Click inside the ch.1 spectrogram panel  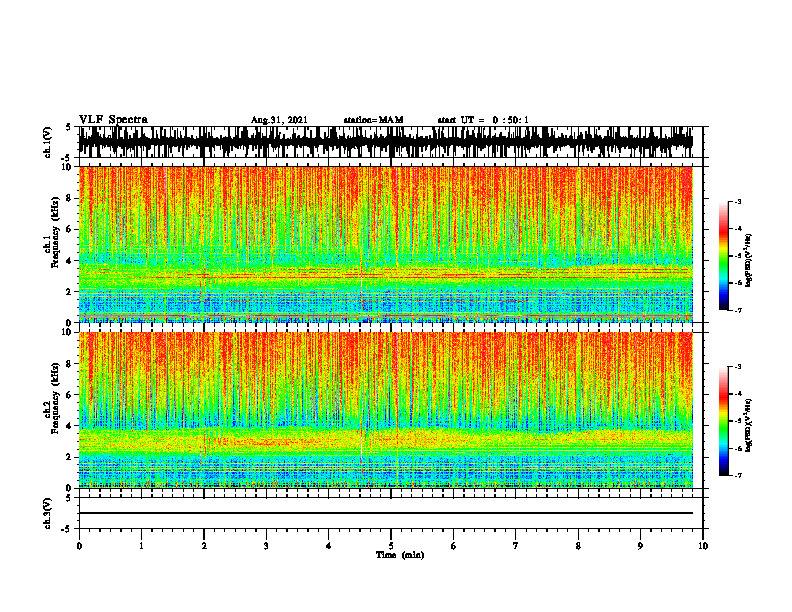[x=385, y=244]
